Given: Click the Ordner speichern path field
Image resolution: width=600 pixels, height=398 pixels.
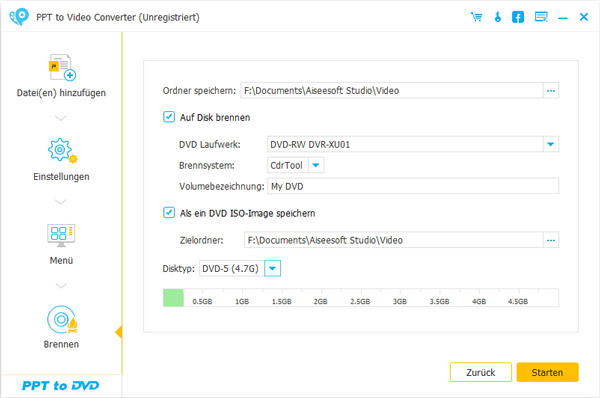Looking at the screenshot, I should pyautogui.click(x=391, y=91).
